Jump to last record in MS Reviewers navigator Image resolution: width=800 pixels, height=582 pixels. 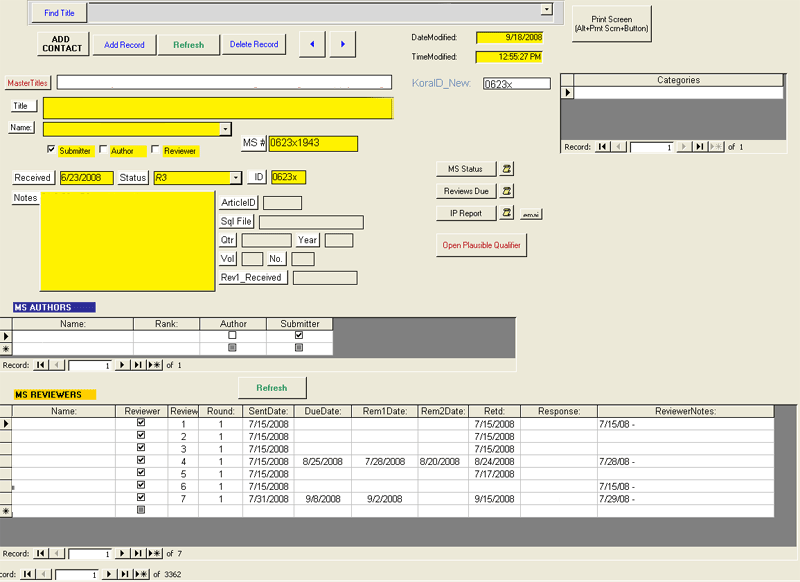pos(138,553)
